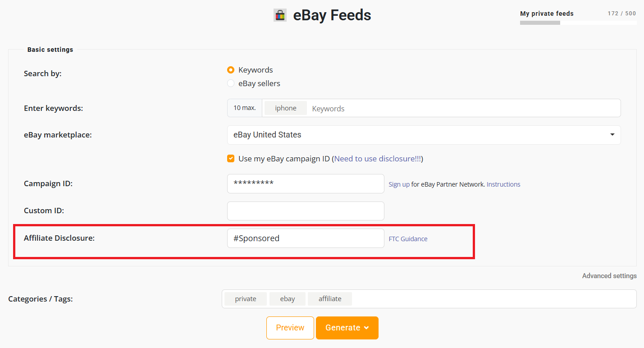The width and height of the screenshot is (644, 348).
Task: Click the eBay shopping bag icon
Action: pos(280,15)
